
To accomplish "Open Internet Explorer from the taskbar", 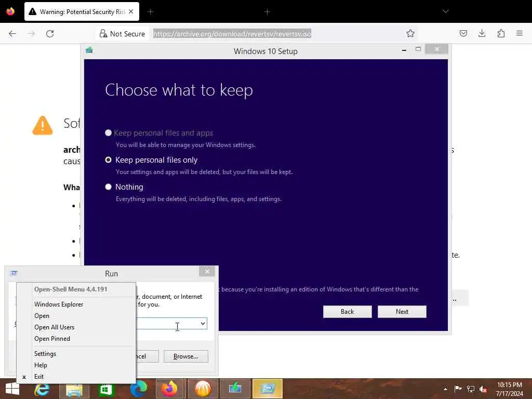I will pos(42,389).
